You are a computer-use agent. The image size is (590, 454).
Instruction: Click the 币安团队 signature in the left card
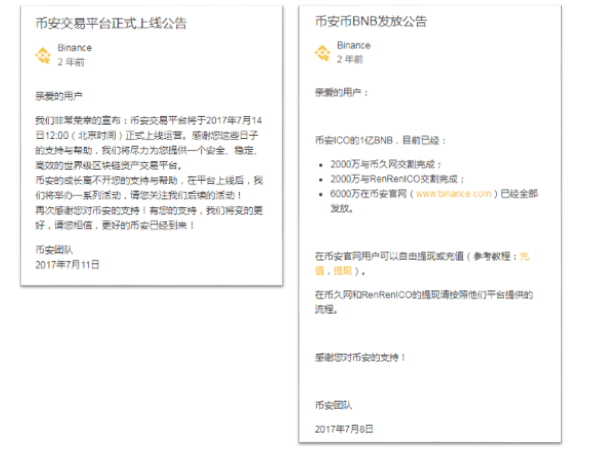(54, 249)
